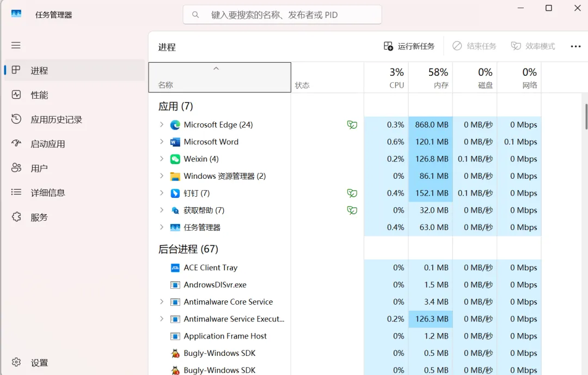The image size is (588, 375).
Task: Sort by the 内存 column header
Action: pos(431,78)
